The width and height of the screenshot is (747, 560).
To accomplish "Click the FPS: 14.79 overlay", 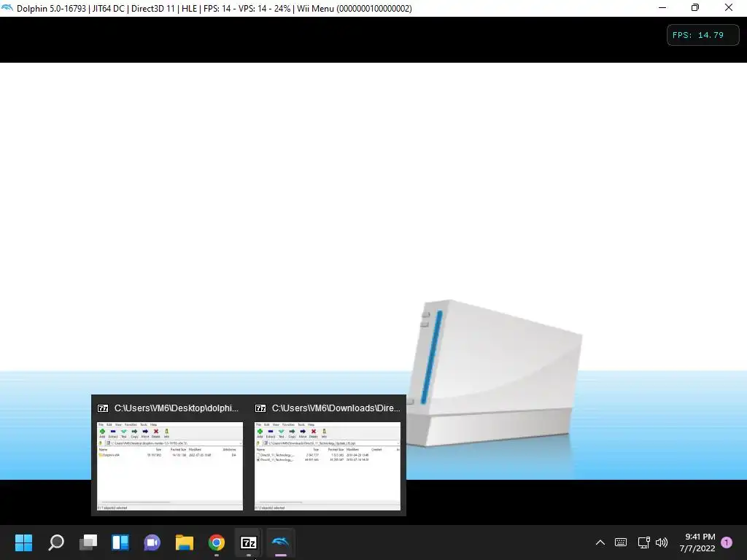I will coord(703,35).
